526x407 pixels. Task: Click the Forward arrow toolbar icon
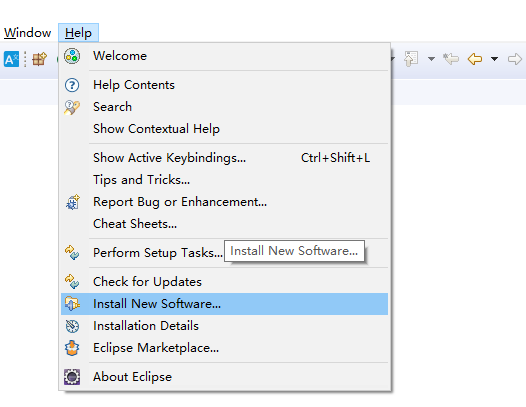point(515,59)
